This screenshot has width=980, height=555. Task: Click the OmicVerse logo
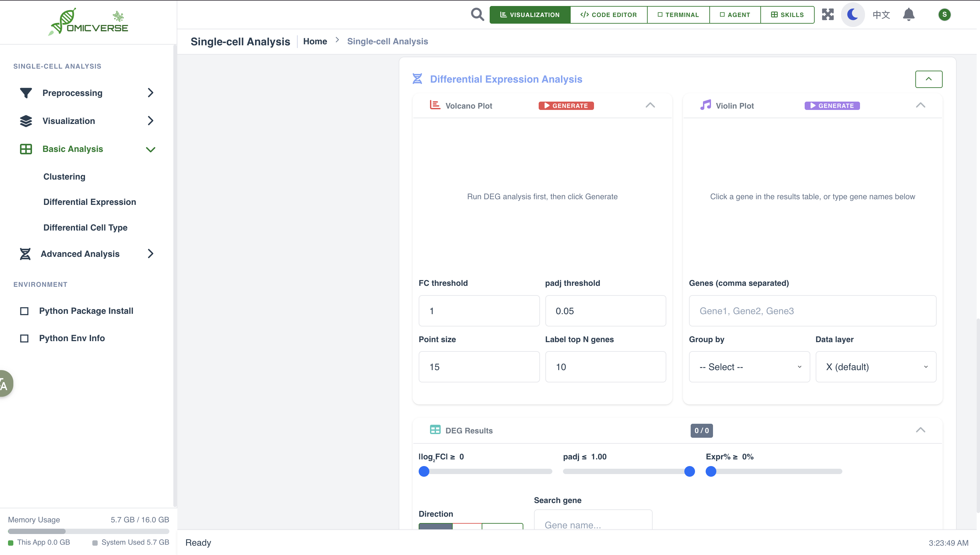pyautogui.click(x=88, y=22)
